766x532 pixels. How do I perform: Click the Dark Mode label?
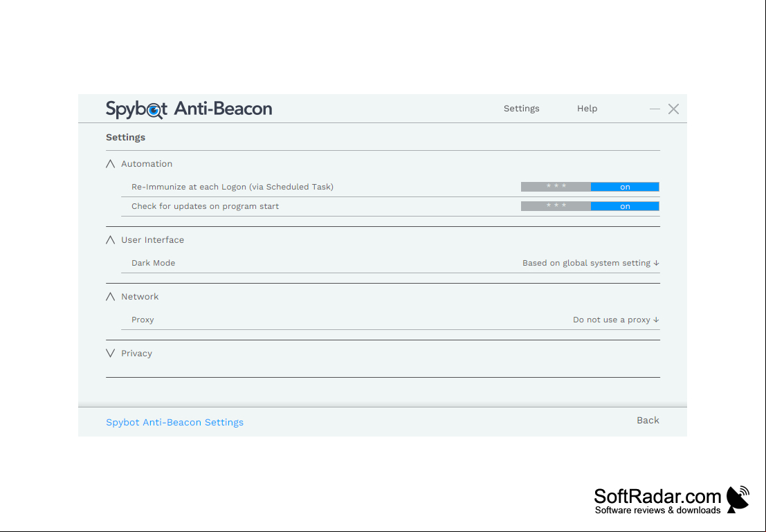(x=153, y=263)
